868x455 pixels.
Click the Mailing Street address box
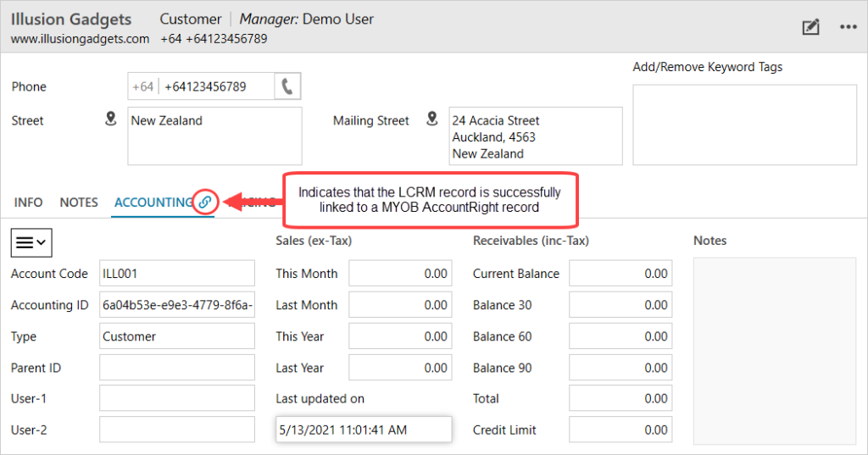coord(535,136)
